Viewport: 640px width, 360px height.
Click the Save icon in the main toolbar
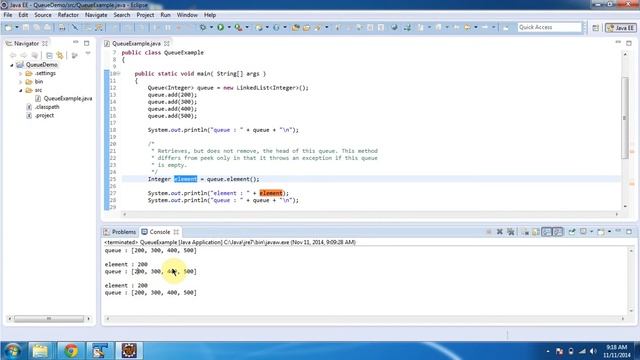[x=26, y=27]
